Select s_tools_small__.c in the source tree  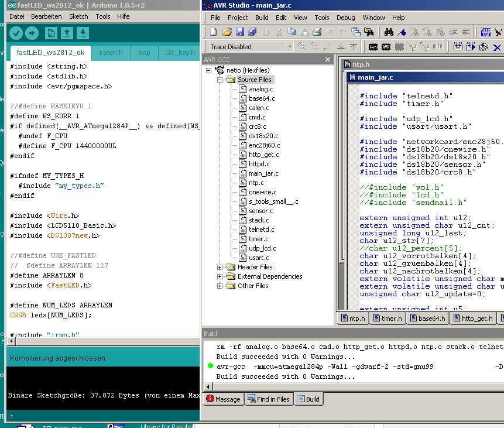[x=273, y=201]
